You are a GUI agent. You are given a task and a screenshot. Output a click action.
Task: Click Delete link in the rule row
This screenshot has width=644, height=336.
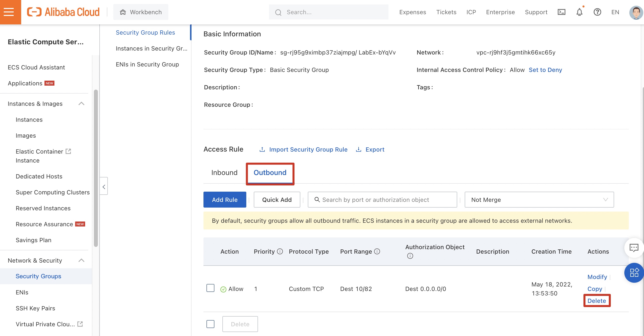[x=596, y=301]
